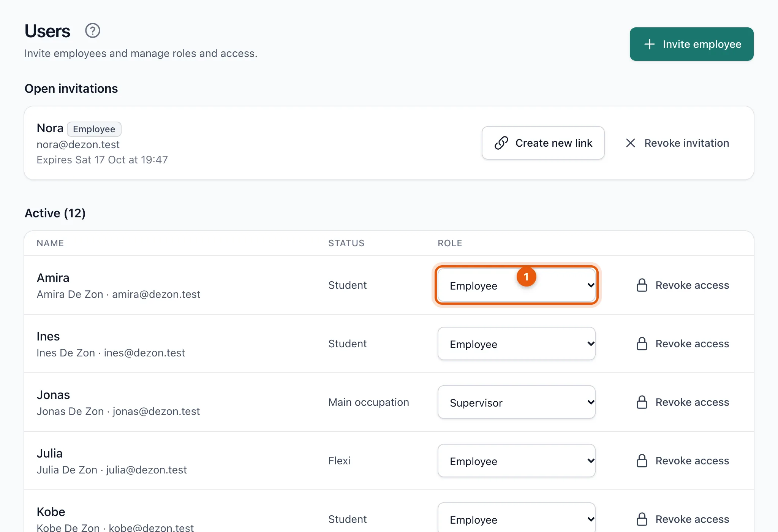Click Amira's name in the table
Screen dimensions: 778x532
(53, 278)
